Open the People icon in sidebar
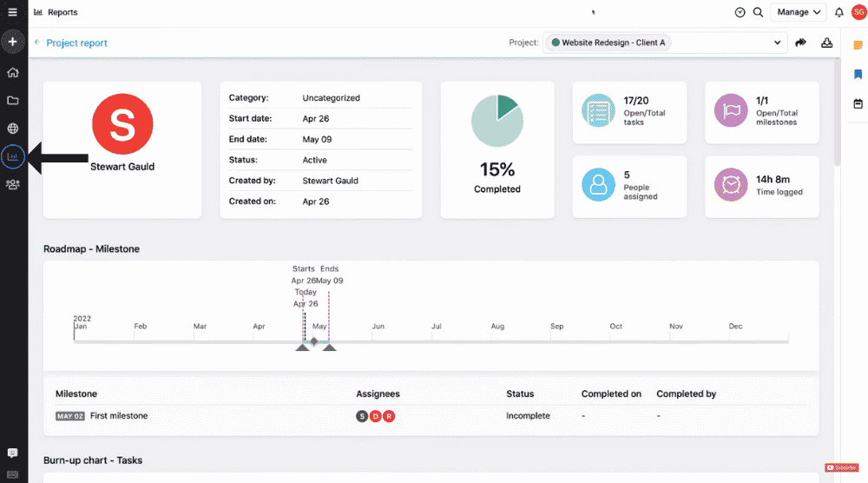This screenshot has width=868, height=483. click(13, 184)
